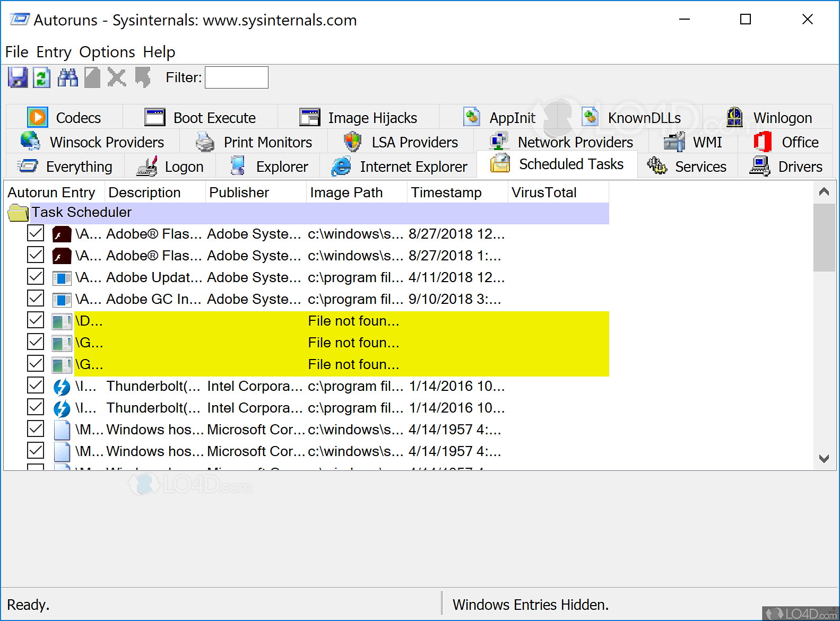Click the Refresh toolbar icon

tap(41, 78)
